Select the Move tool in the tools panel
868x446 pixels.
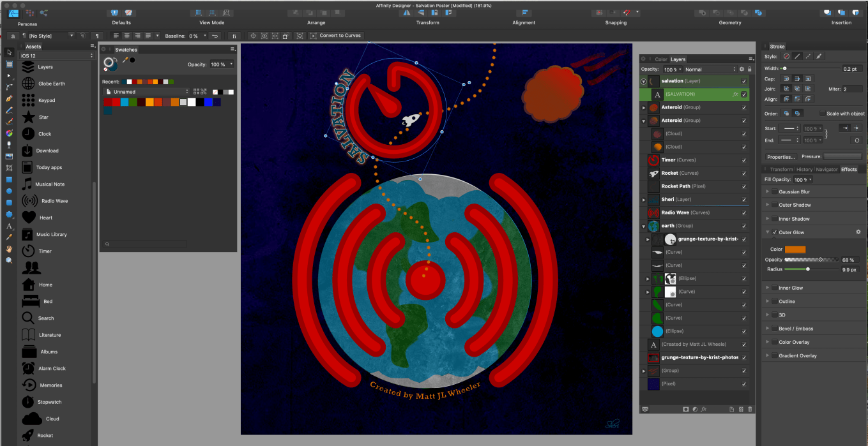(x=9, y=52)
